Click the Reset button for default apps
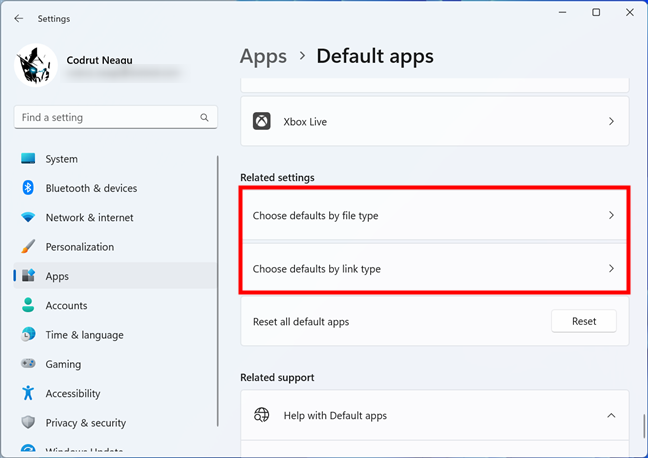This screenshot has height=458, width=648. [x=583, y=321]
